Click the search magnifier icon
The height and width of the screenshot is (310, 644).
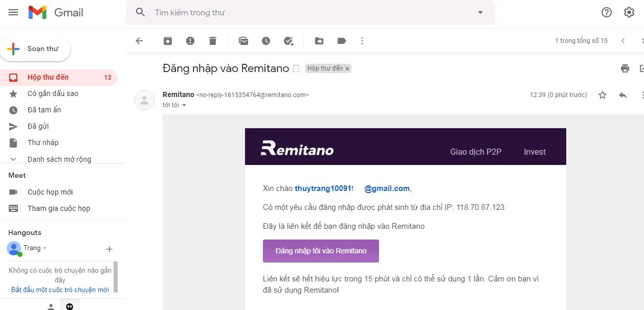tap(141, 12)
